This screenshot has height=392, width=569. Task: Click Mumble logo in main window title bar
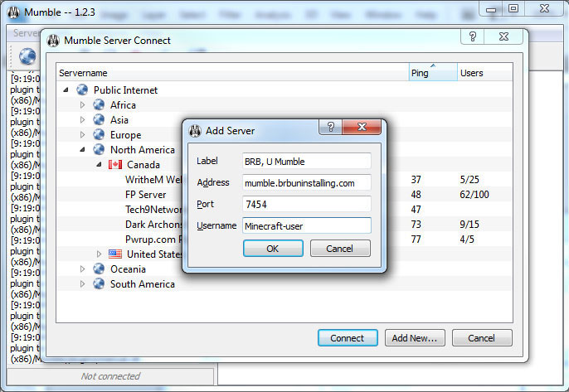[x=14, y=12]
